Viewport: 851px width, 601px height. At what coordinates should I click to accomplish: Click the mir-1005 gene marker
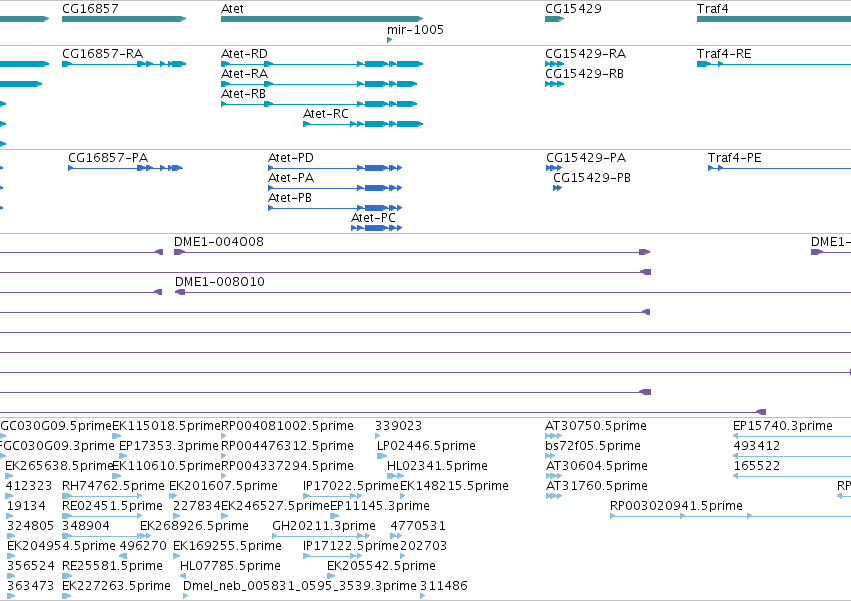click(389, 40)
